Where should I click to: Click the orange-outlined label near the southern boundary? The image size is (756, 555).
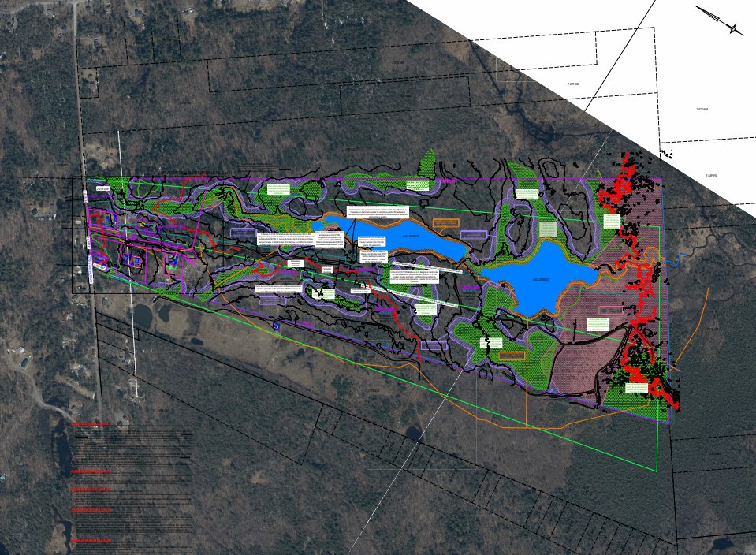512,356
